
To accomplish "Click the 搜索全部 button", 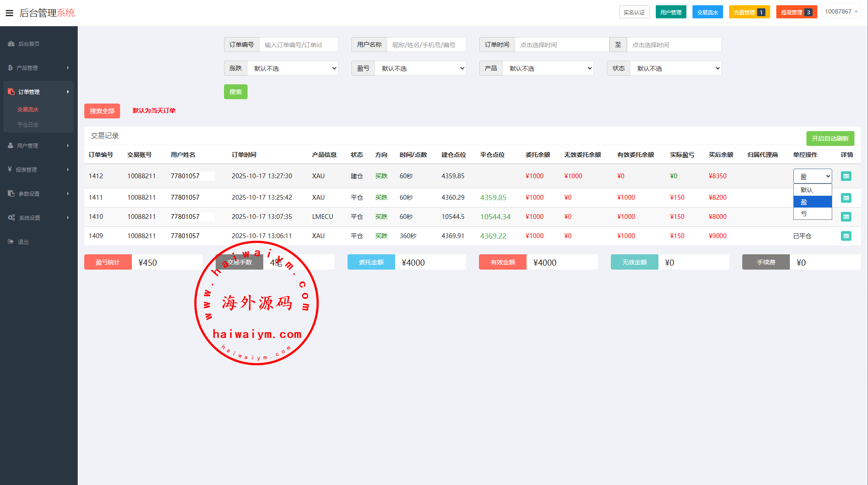I will click(102, 111).
